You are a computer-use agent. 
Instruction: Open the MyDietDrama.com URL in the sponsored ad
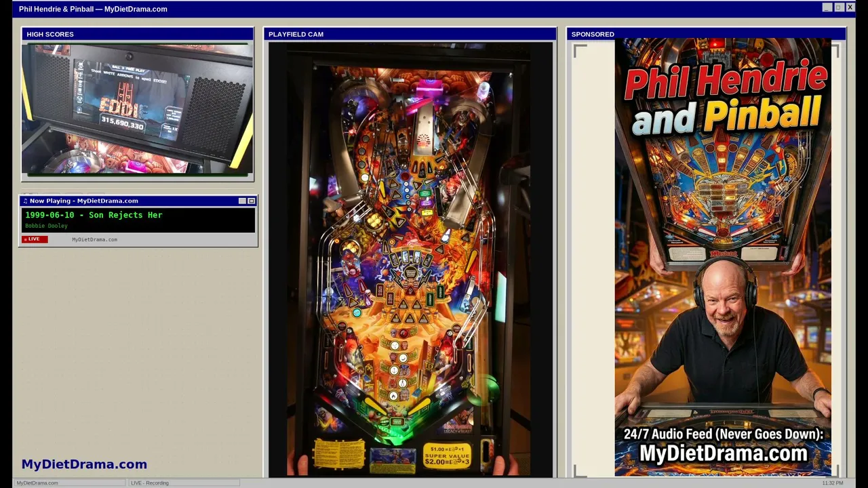point(723,453)
